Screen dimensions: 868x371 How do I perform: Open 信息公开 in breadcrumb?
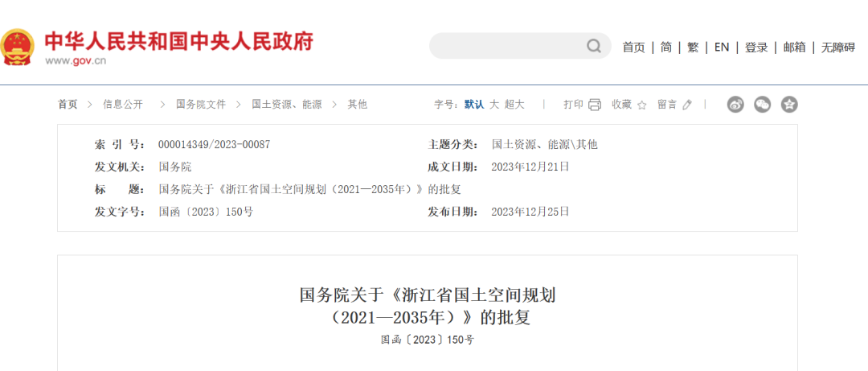(123, 105)
